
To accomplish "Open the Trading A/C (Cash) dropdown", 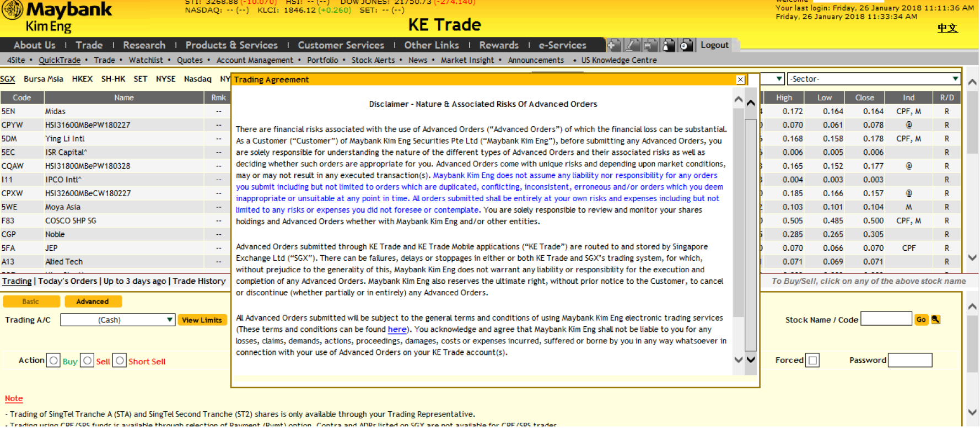I will (117, 320).
